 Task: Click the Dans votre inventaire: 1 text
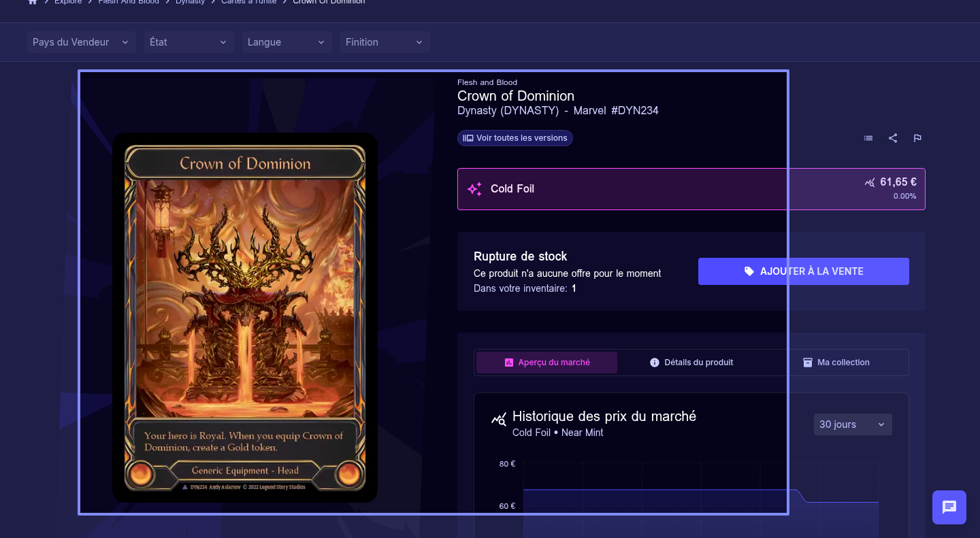(x=525, y=288)
